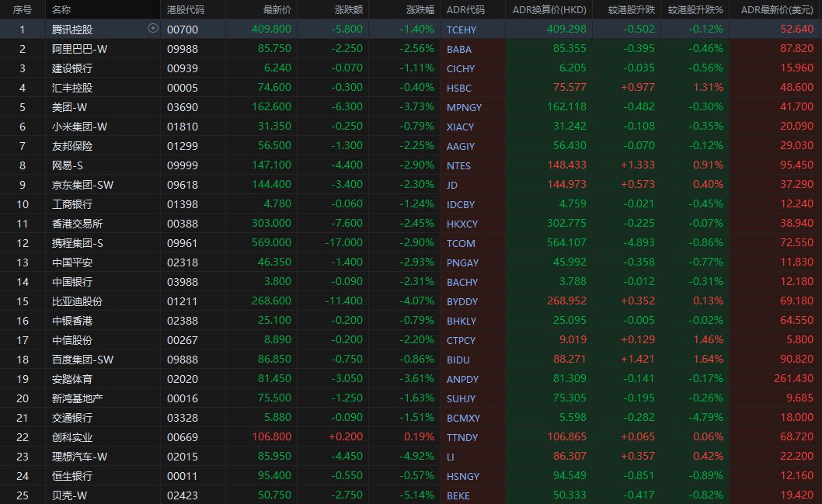The image size is (822, 504).
Task: Click the 409.800 latest price cell
Action: (271, 29)
